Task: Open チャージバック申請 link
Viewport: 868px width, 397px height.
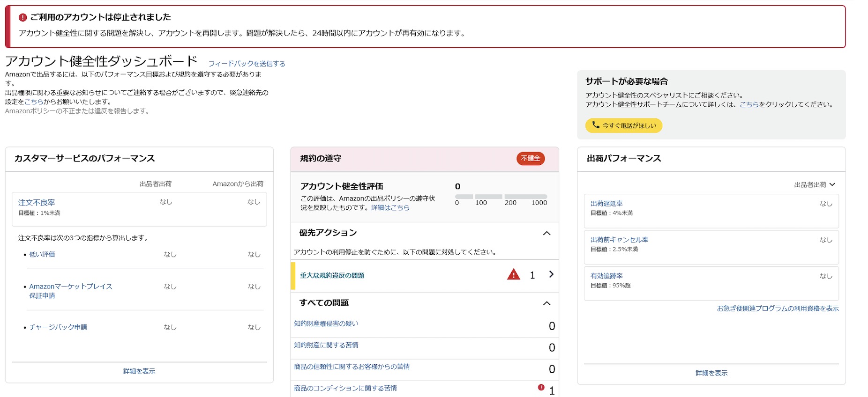Action: [x=58, y=327]
